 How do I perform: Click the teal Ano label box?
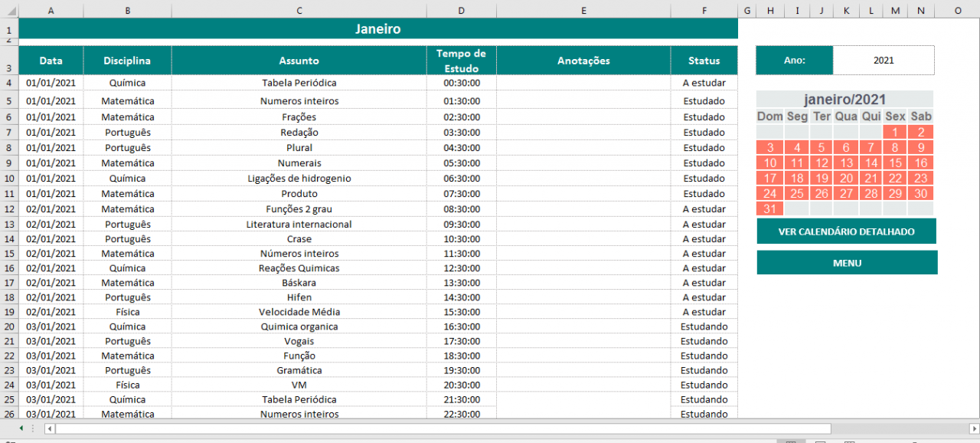pyautogui.click(x=794, y=60)
